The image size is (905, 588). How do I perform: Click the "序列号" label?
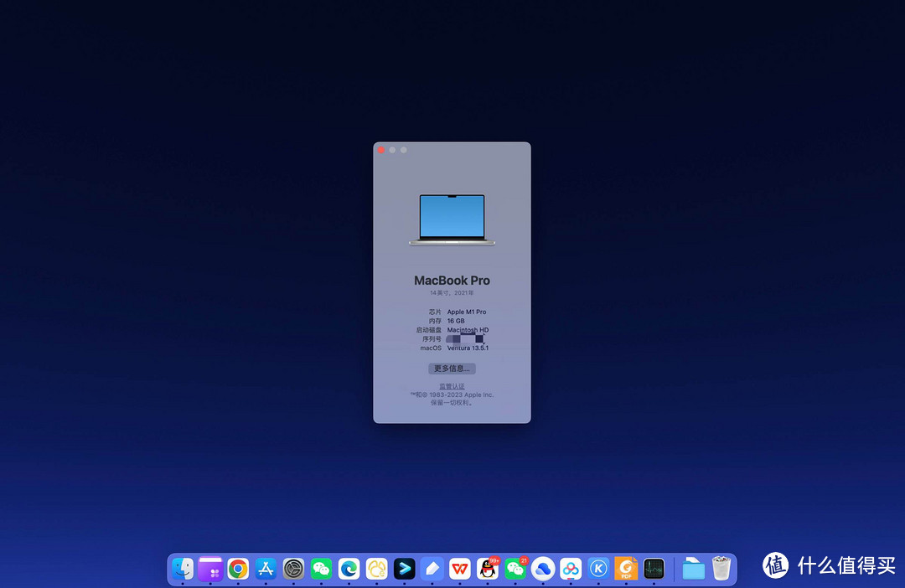click(432, 339)
